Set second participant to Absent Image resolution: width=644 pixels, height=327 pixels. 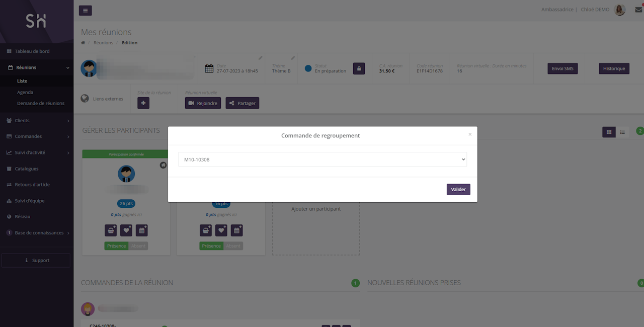[x=233, y=246]
